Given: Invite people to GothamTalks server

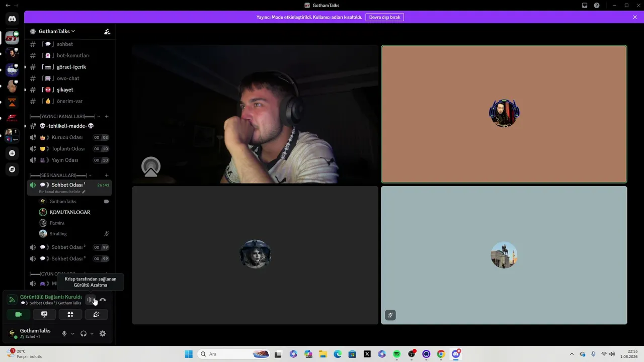Looking at the screenshot, I should tap(107, 31).
